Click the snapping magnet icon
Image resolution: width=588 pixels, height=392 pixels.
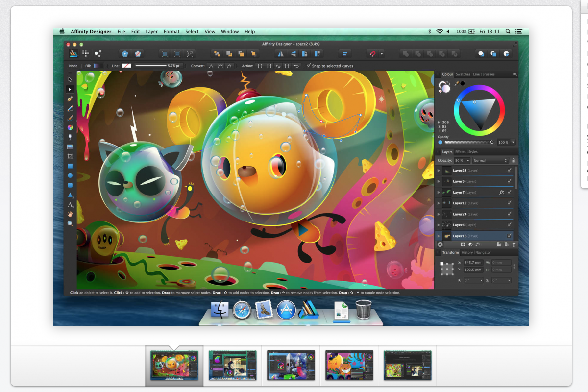point(372,54)
